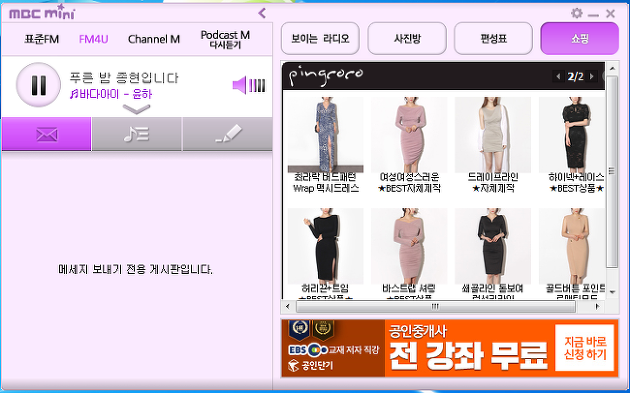Open the pencil write tab
The image size is (630, 393).
[x=227, y=134]
